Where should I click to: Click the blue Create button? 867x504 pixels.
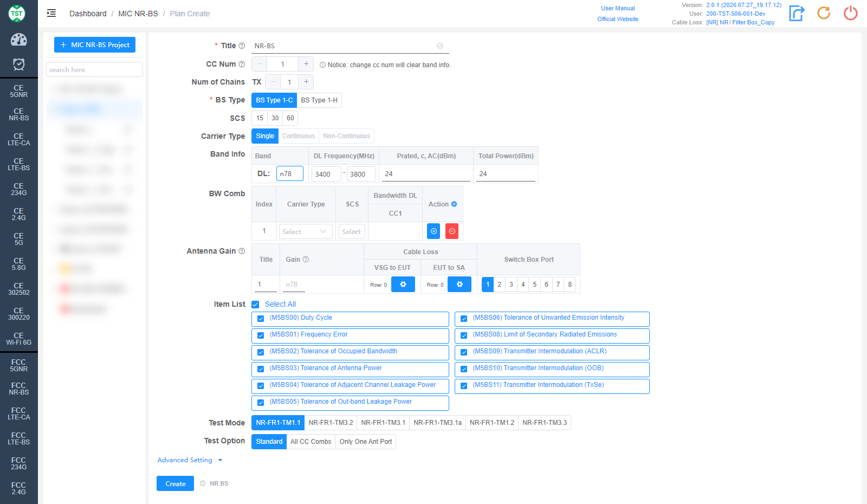175,483
